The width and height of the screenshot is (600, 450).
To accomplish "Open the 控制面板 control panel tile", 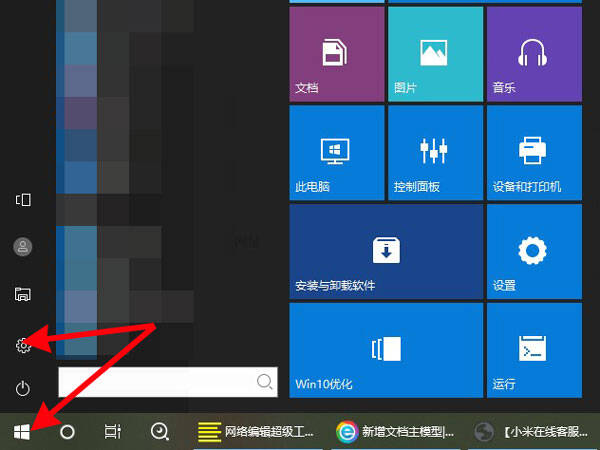I will click(435, 153).
